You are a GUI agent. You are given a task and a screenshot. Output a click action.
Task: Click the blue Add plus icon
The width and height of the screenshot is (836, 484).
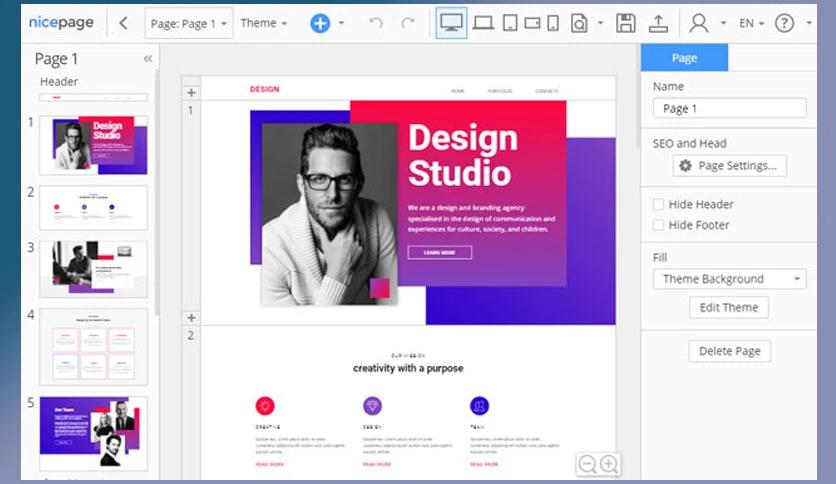coord(320,23)
